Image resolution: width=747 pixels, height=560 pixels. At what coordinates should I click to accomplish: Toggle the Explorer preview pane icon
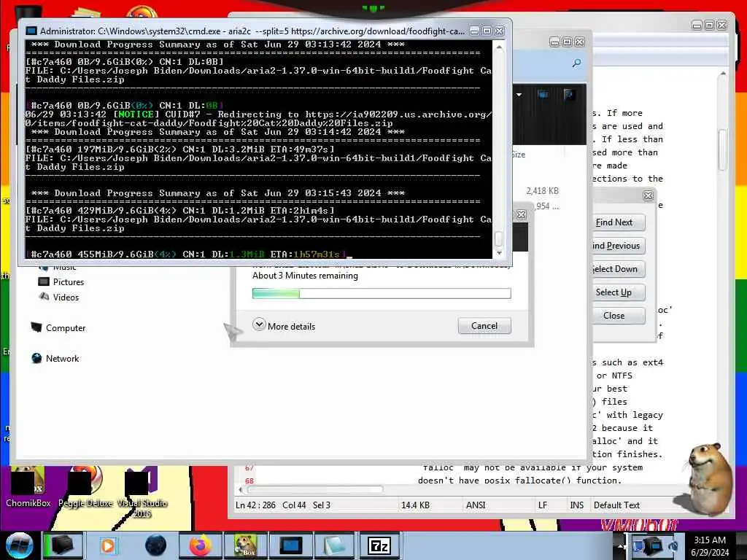[543, 94]
